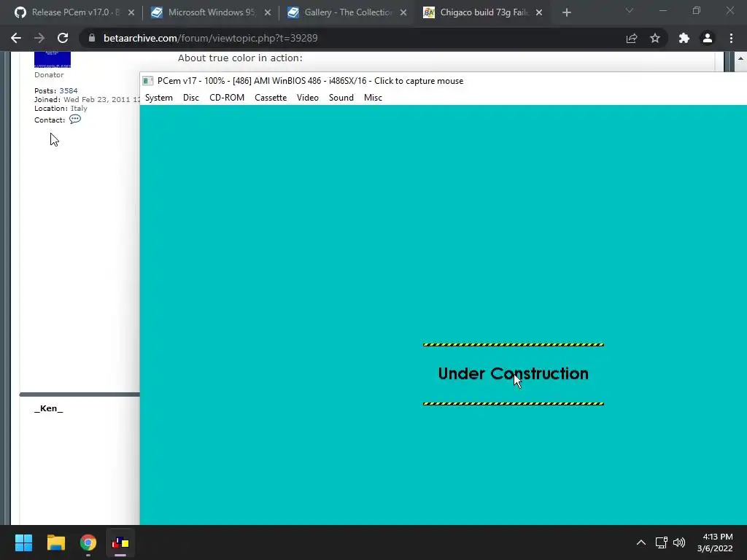
Task: Close the Chigaco build 73g tab
Action: (x=539, y=12)
